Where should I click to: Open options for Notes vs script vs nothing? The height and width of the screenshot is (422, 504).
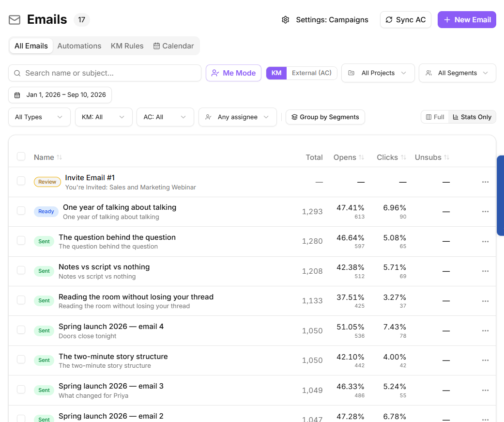click(x=485, y=271)
